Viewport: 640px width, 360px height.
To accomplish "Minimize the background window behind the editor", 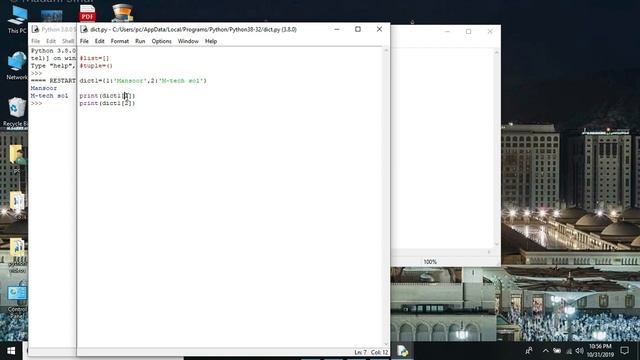I will [x=447, y=31].
